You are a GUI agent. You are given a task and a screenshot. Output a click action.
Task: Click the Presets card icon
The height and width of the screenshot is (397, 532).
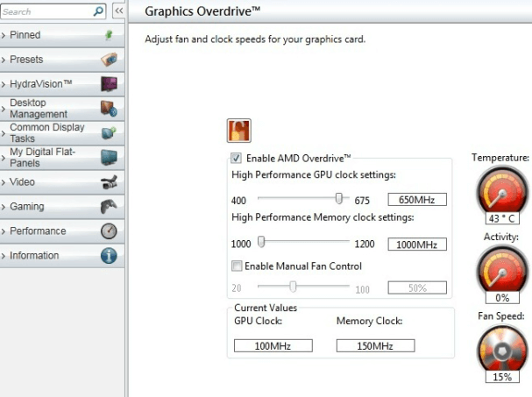(x=109, y=60)
